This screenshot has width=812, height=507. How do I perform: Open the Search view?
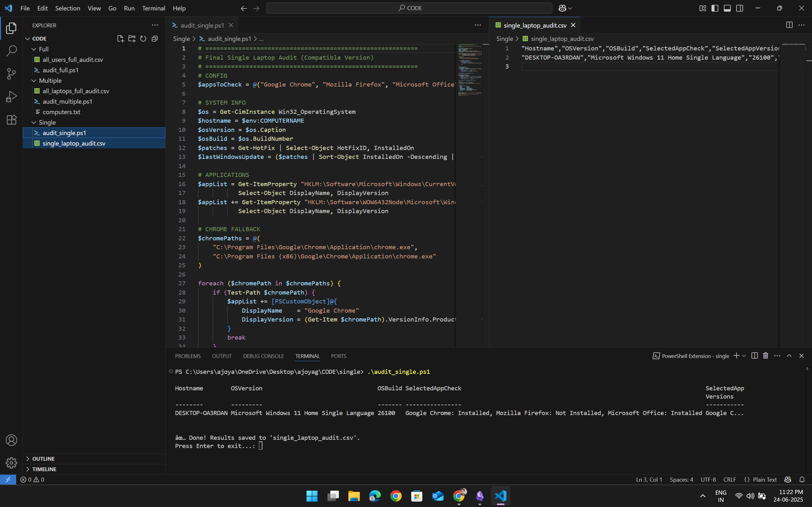(x=11, y=51)
